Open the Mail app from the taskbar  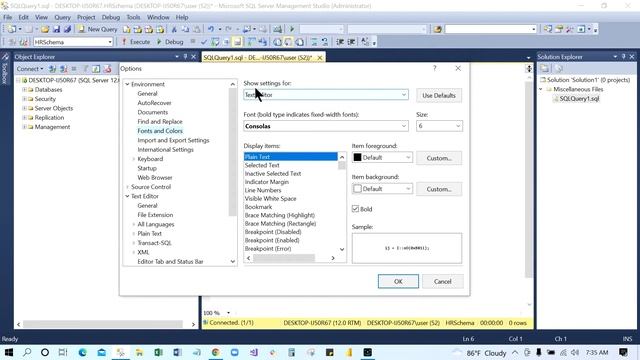tap(102, 353)
